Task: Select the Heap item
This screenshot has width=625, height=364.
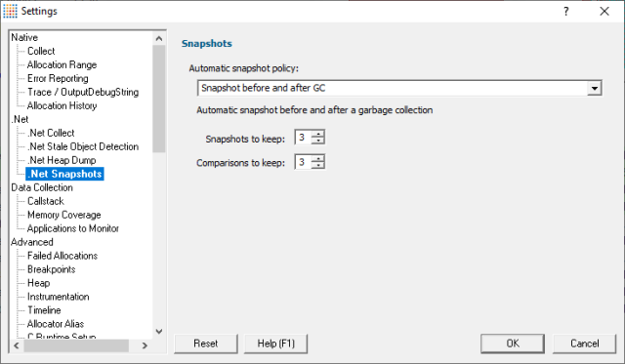Action: coord(38,283)
